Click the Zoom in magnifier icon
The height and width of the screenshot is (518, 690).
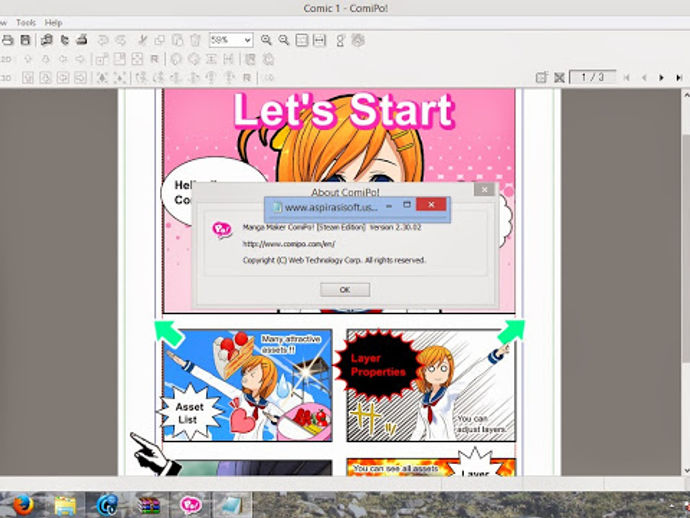point(266,40)
